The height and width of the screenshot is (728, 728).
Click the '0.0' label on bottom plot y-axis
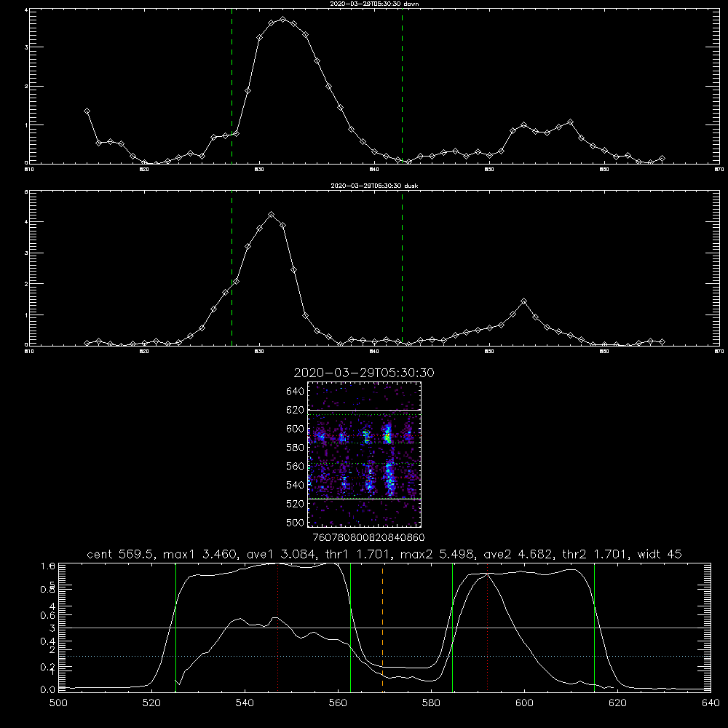click(x=48, y=690)
